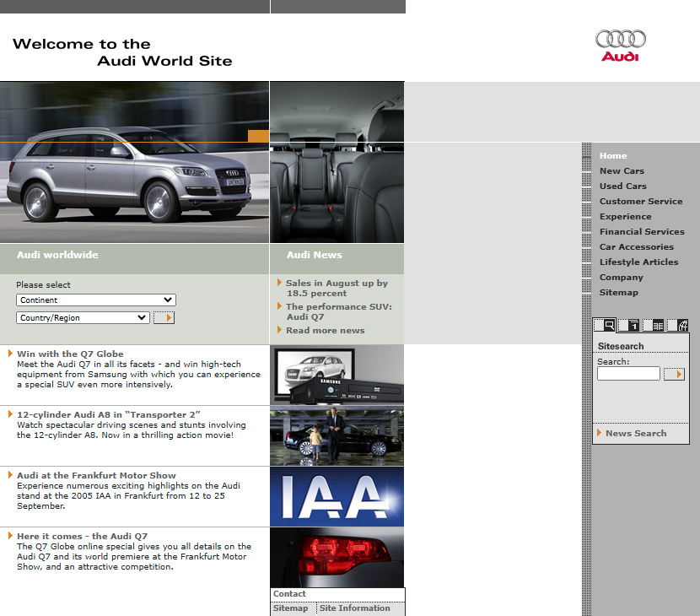Image resolution: width=700 pixels, height=616 pixels.
Task: Open the Company menu item
Action: click(x=622, y=277)
